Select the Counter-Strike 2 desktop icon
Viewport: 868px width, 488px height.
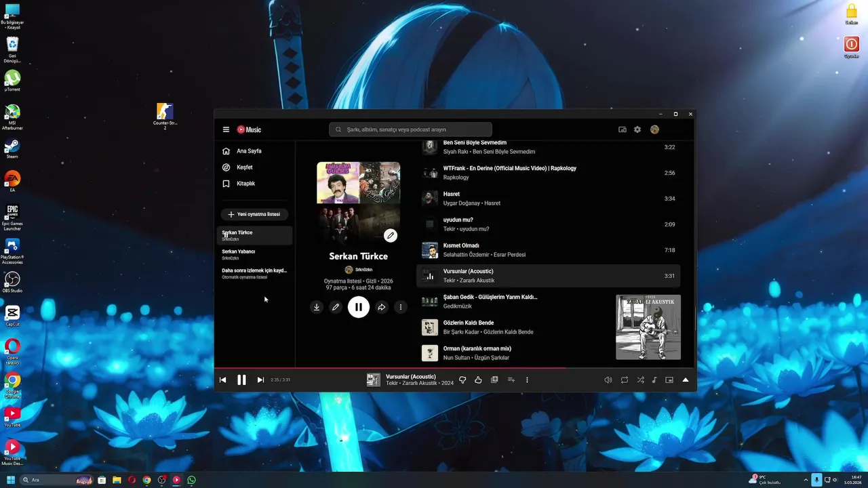click(165, 115)
